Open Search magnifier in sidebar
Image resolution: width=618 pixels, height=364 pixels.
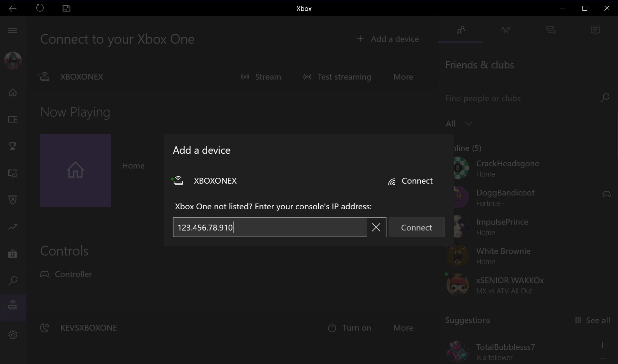coord(13,281)
